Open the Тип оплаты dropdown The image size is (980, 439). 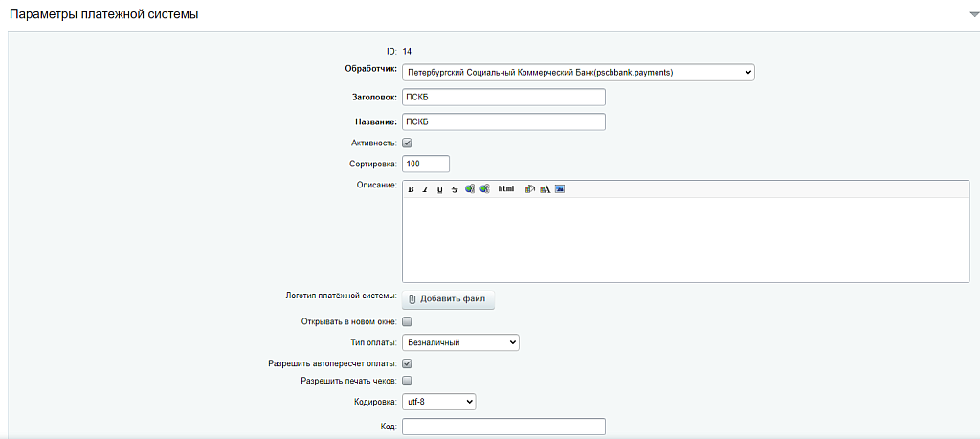[460, 341]
